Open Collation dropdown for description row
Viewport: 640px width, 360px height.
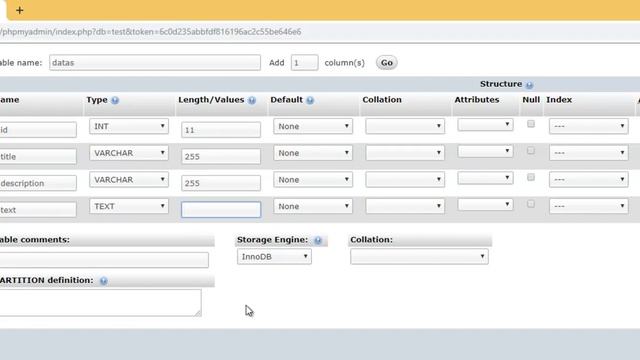[405, 179]
